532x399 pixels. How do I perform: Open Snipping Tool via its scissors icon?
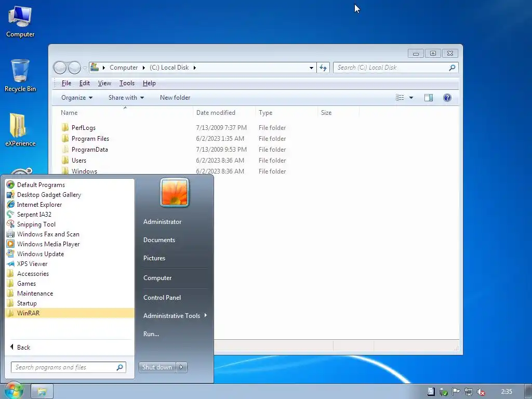click(10, 224)
